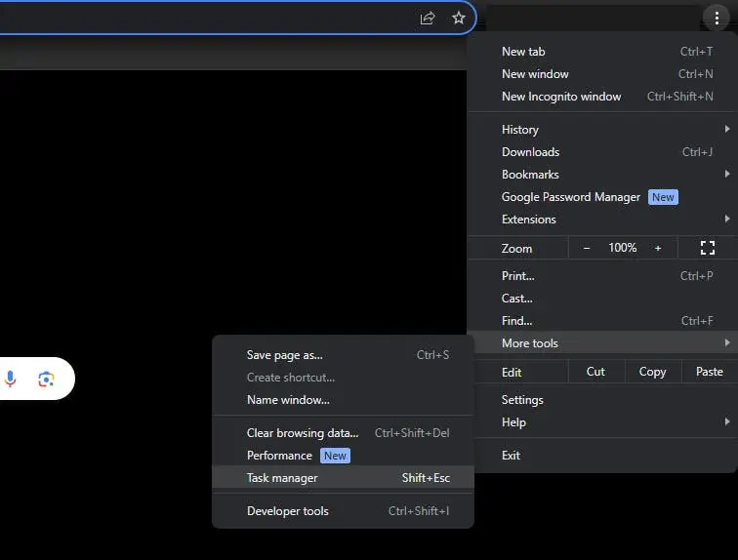Viewport: 738px width, 560px height.
Task: Toggle fullscreen mode from Zoom row
Action: click(708, 248)
